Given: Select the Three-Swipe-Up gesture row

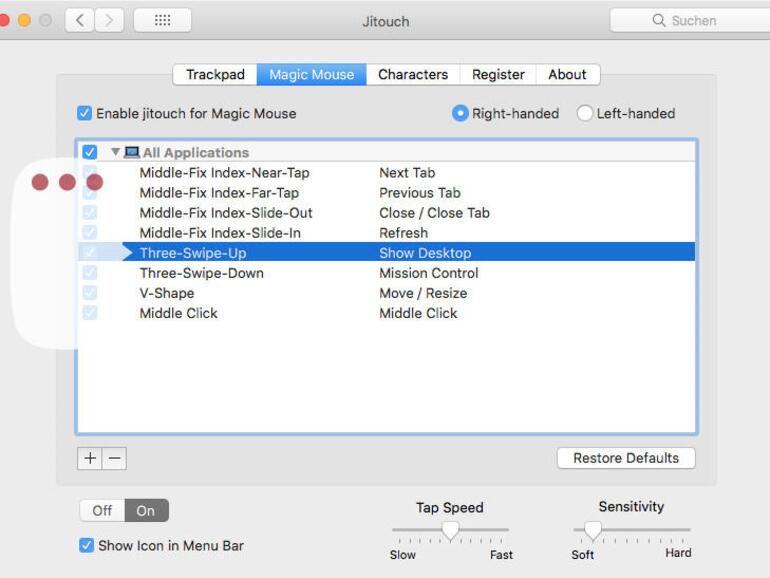Looking at the screenshot, I should pos(386,253).
